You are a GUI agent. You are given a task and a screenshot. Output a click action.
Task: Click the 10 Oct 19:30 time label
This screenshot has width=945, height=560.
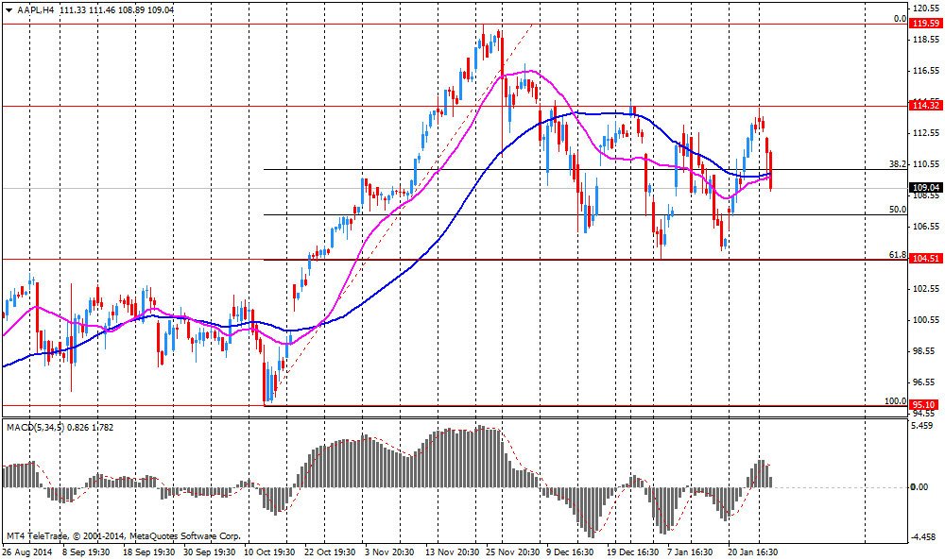(x=269, y=552)
